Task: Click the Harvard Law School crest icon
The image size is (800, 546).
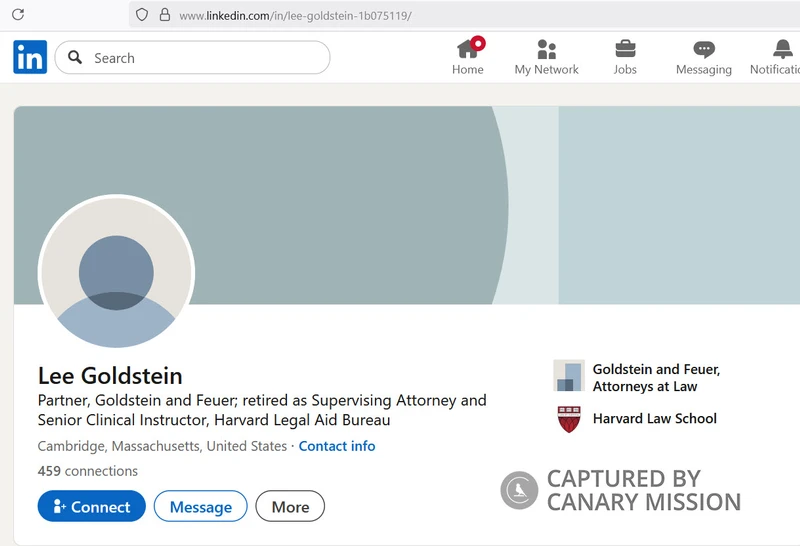Action: tap(569, 419)
